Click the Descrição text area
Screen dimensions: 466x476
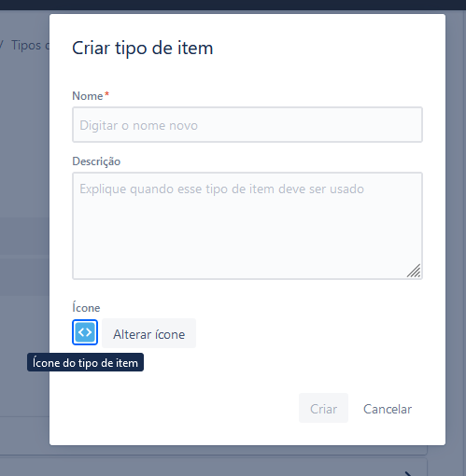coord(247,226)
